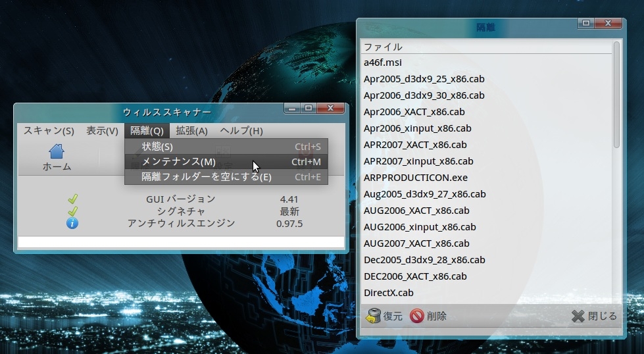The width and height of the screenshot is (644, 354).
Task: Select a46f.msi in the quarantine list
Action: 382,63
